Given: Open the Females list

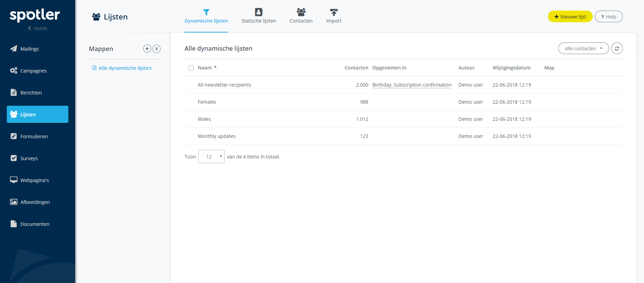Looking at the screenshot, I should click(x=207, y=102).
